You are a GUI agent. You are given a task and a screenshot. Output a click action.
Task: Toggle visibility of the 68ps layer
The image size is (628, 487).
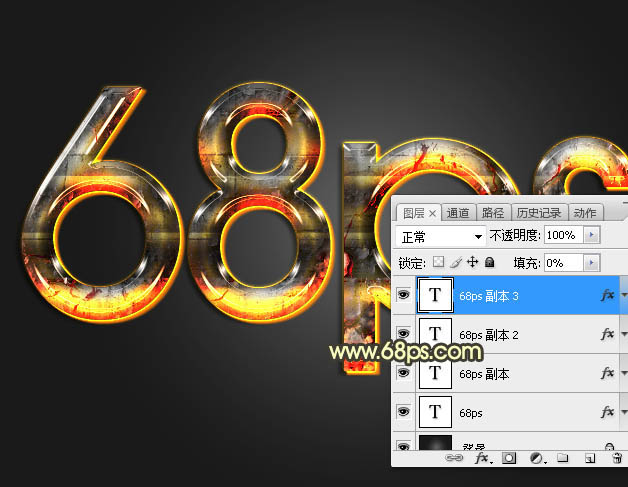pos(403,411)
